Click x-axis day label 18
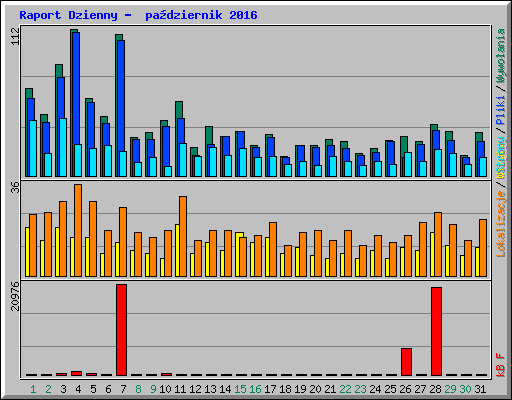Screen dimensions: 512x400 point(285,389)
